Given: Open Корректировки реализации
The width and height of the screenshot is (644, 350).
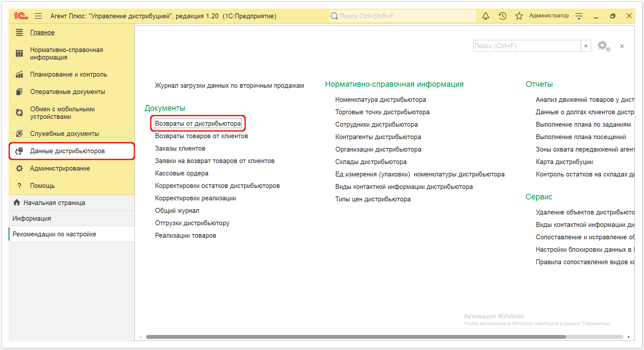Looking at the screenshot, I should [x=195, y=198].
